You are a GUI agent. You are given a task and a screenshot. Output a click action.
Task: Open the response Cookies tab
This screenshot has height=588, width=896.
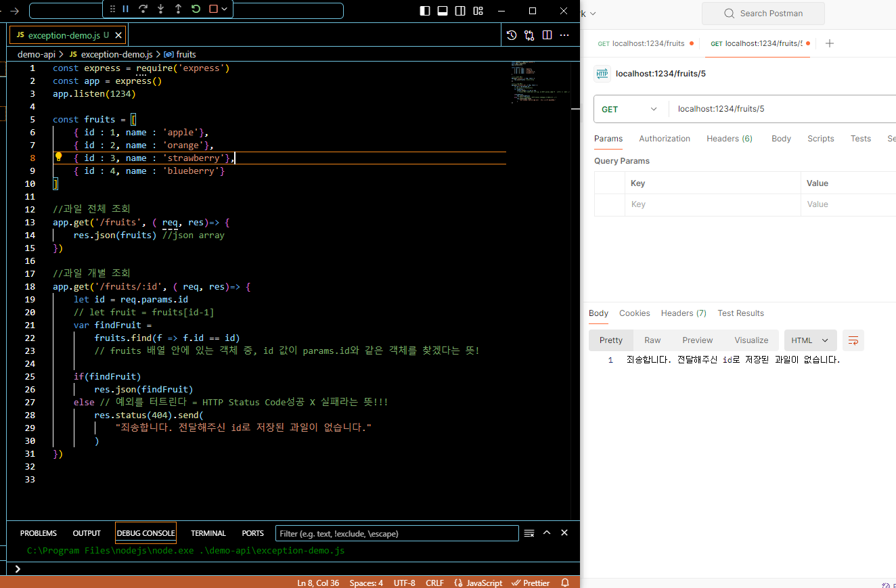(634, 313)
